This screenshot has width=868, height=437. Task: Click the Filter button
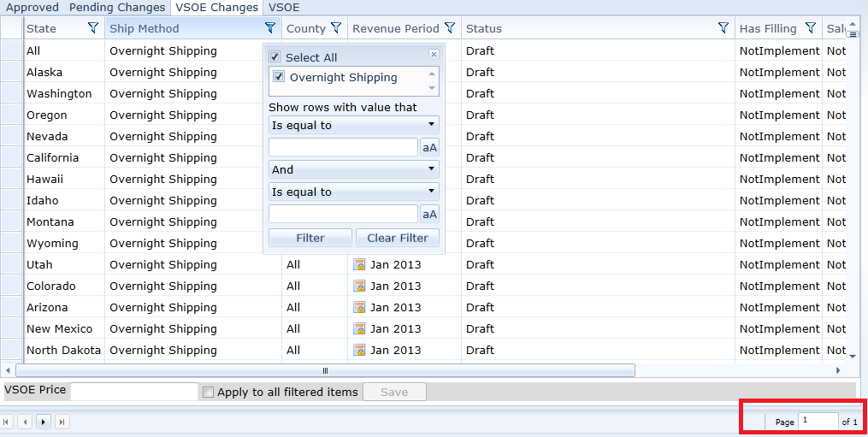[310, 238]
